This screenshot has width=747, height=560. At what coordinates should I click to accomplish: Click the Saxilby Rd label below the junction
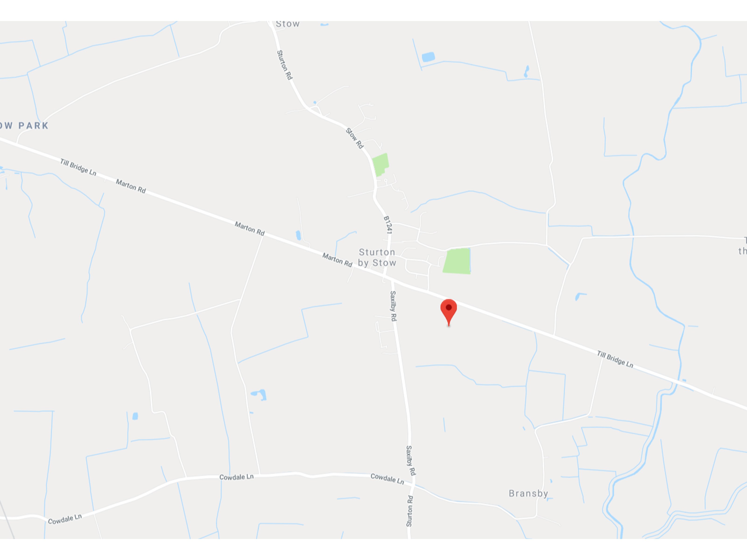click(393, 306)
